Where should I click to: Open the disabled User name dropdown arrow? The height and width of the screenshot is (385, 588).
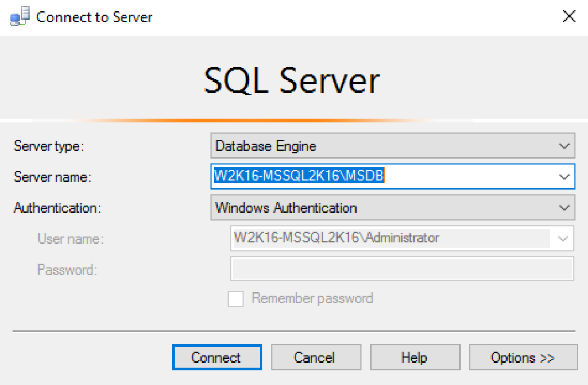pyautogui.click(x=563, y=238)
